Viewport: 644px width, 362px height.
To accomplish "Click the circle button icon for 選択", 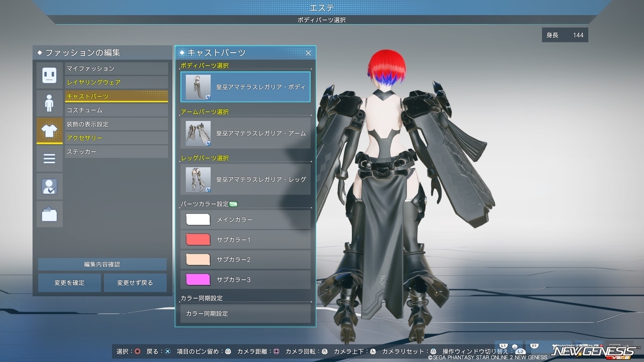I will click(137, 352).
